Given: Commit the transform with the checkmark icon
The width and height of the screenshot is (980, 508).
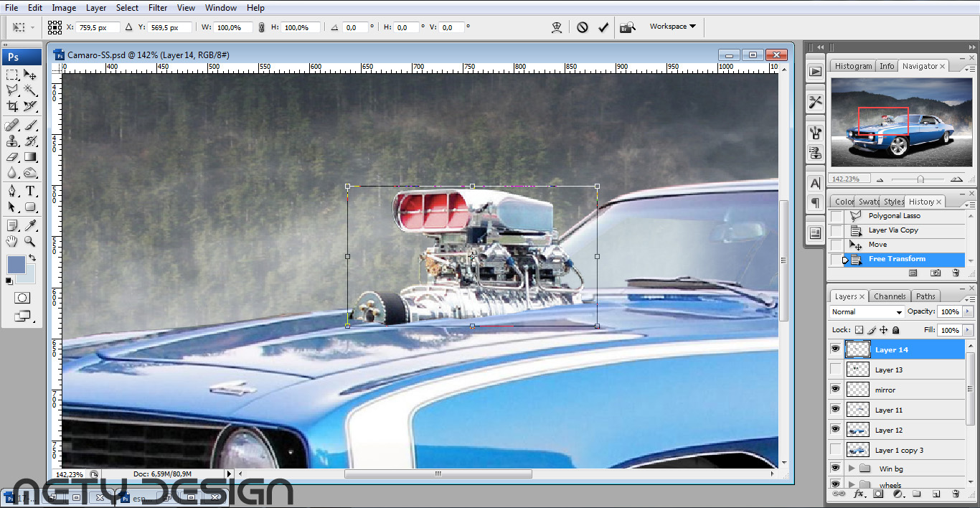Looking at the screenshot, I should pyautogui.click(x=603, y=27).
